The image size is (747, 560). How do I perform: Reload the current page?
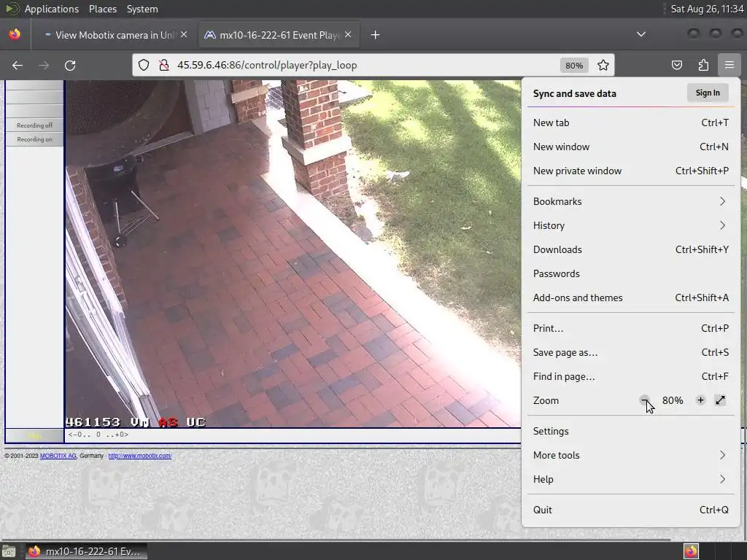[70, 65]
